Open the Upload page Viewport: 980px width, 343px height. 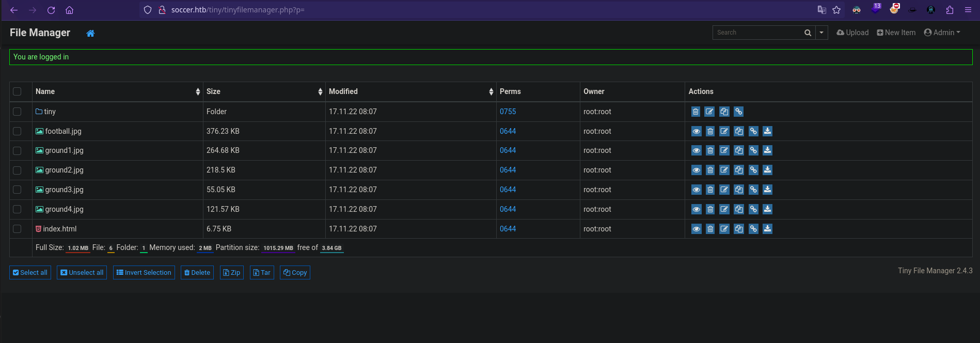tap(852, 33)
